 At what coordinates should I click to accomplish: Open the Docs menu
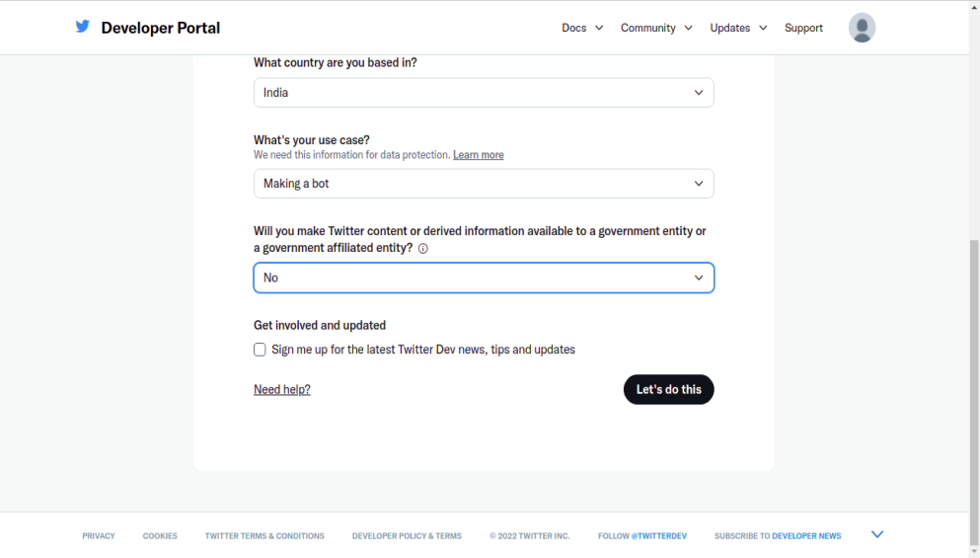point(582,28)
